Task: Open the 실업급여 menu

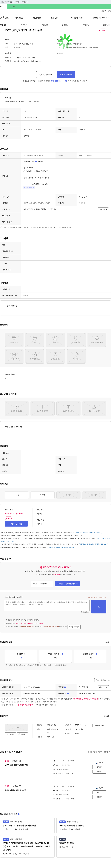Action: pyautogui.click(x=55, y=18)
